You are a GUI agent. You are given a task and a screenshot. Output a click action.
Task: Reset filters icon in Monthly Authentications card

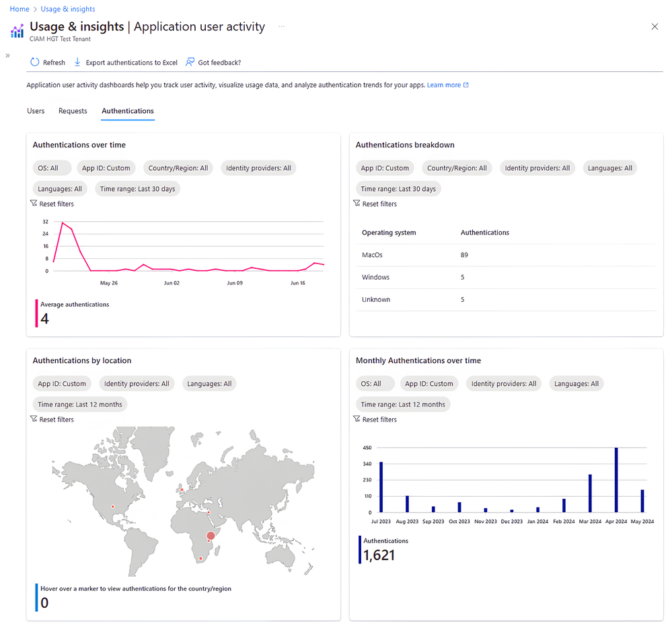tap(357, 418)
